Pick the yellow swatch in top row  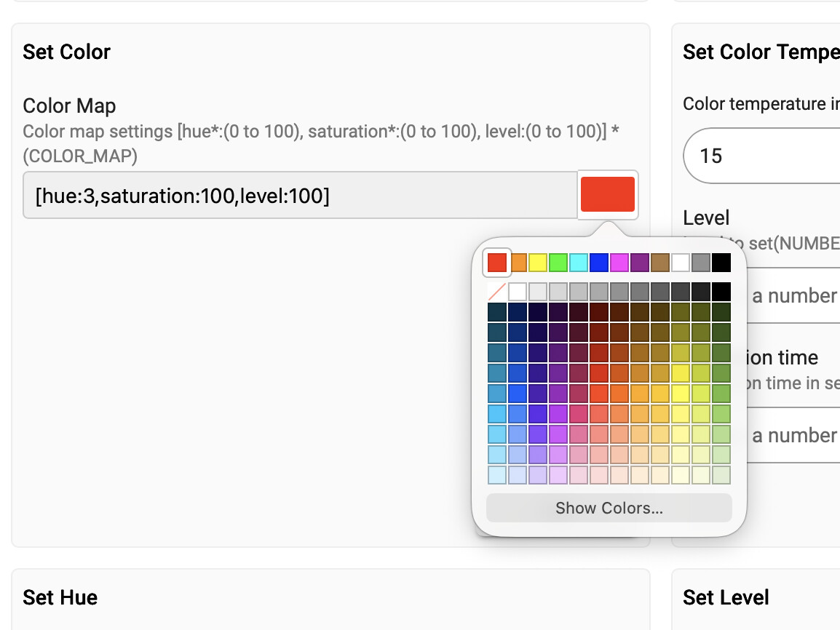click(538, 263)
